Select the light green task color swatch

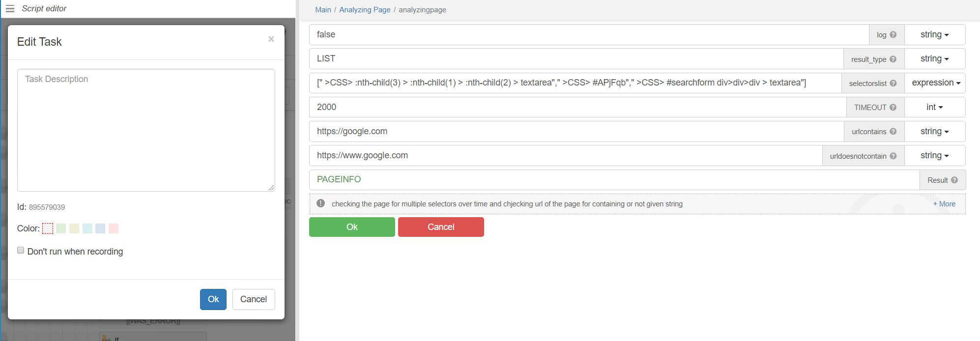click(x=61, y=228)
